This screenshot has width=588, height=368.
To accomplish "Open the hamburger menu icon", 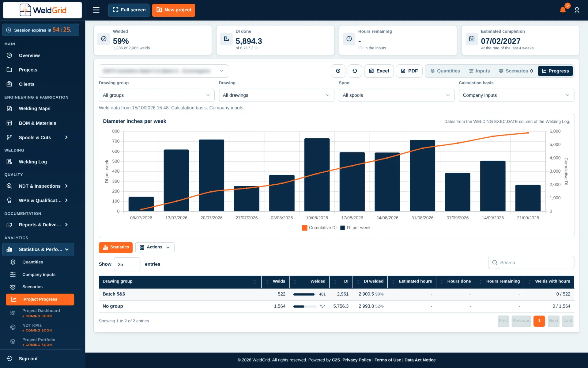I will [96, 10].
